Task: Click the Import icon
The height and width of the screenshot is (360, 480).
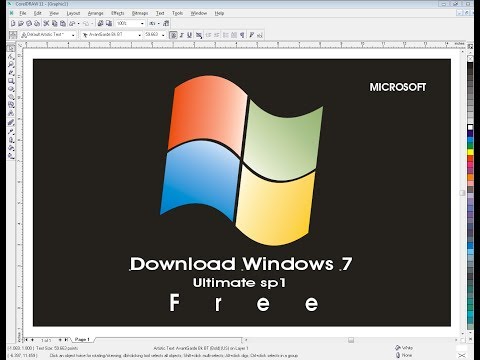Action: coord(100,23)
